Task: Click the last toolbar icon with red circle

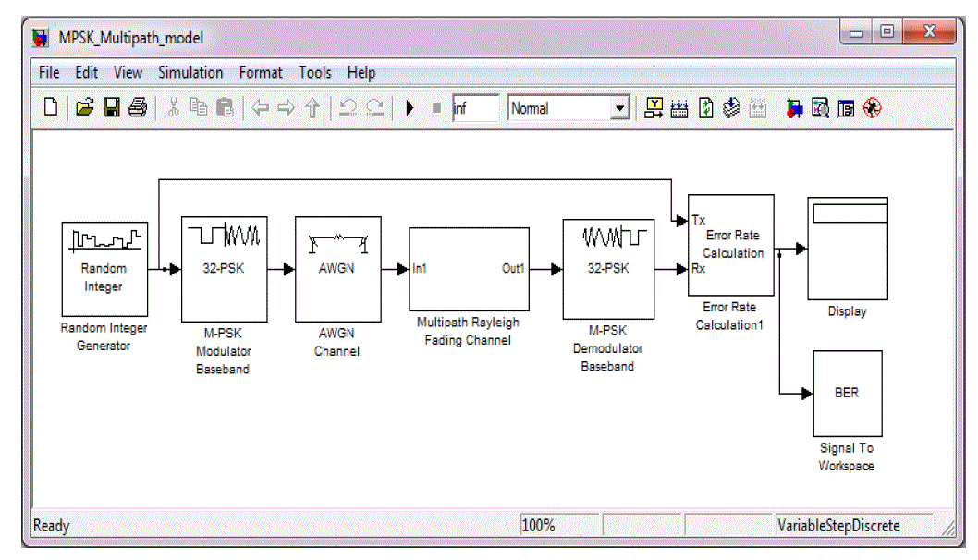Action: [x=871, y=109]
